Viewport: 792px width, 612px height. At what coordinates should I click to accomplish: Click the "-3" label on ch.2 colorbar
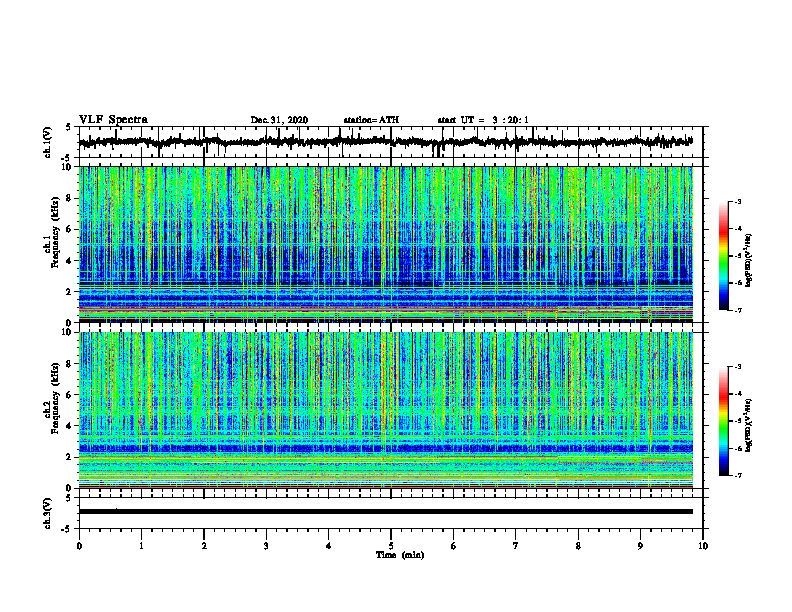click(738, 367)
